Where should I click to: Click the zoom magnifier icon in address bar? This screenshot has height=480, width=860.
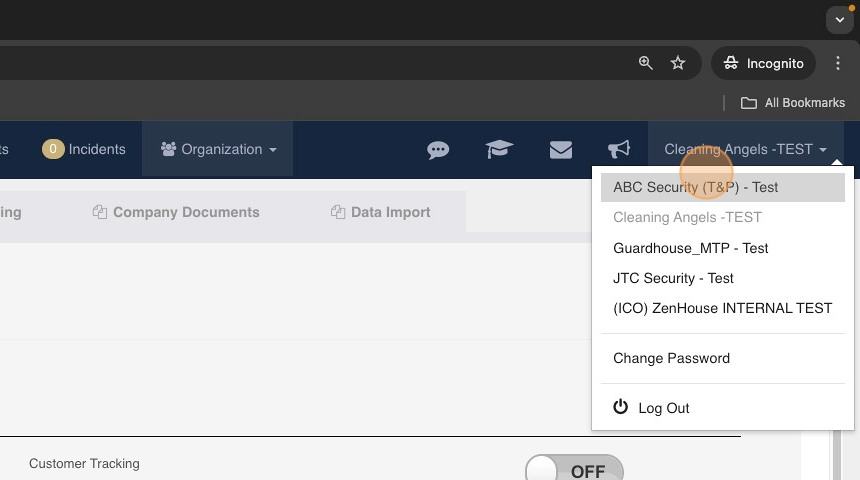[646, 63]
